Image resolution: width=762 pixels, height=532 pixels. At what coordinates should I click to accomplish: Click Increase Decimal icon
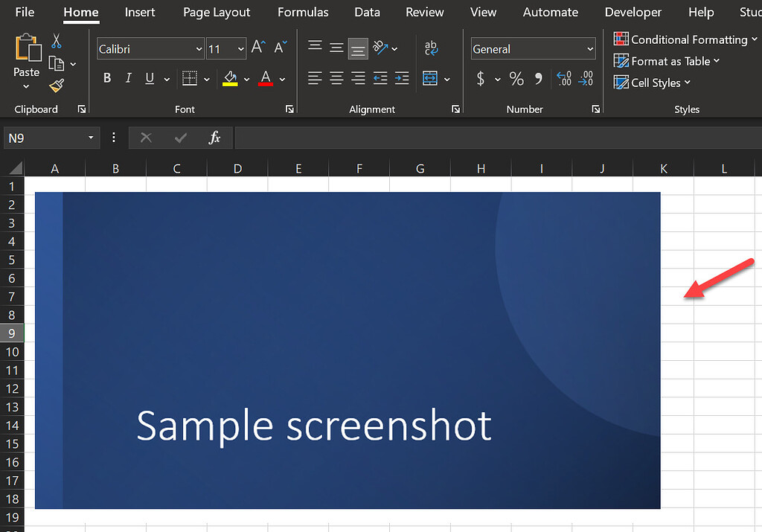coord(564,78)
